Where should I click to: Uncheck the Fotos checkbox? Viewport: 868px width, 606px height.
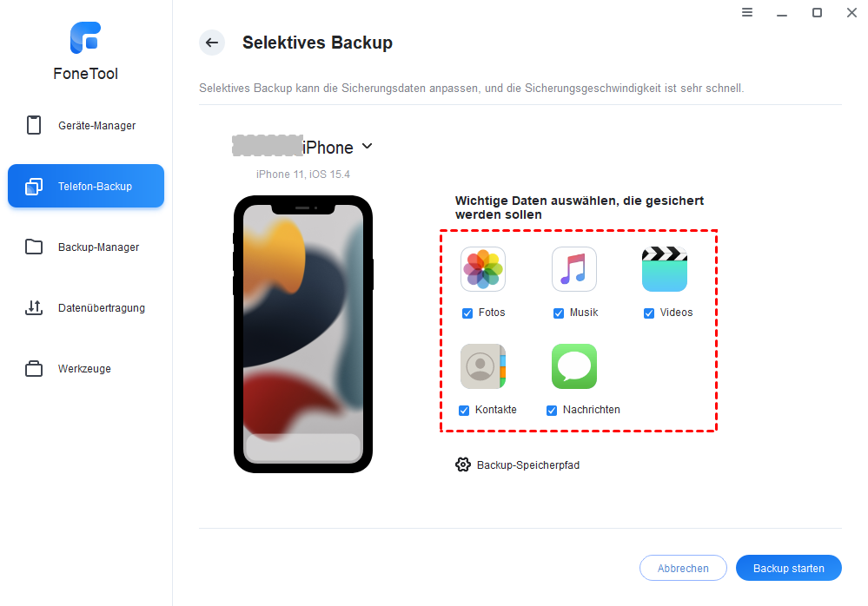(467, 313)
